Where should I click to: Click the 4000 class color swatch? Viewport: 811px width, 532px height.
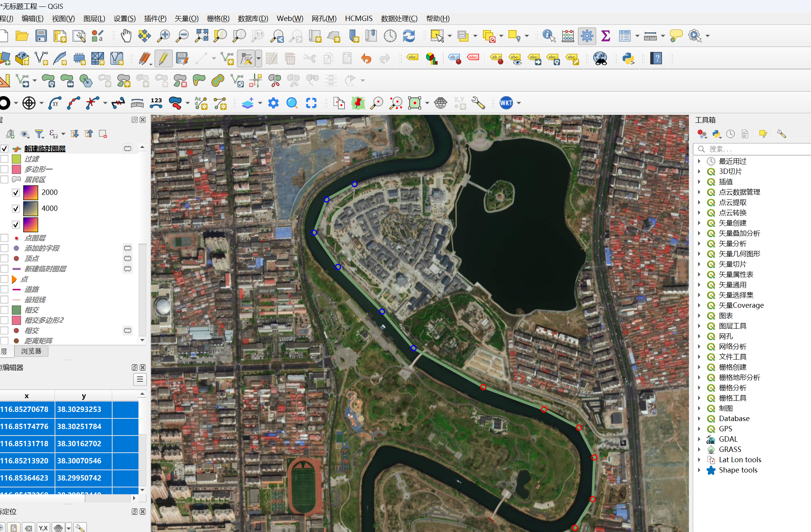pos(31,209)
